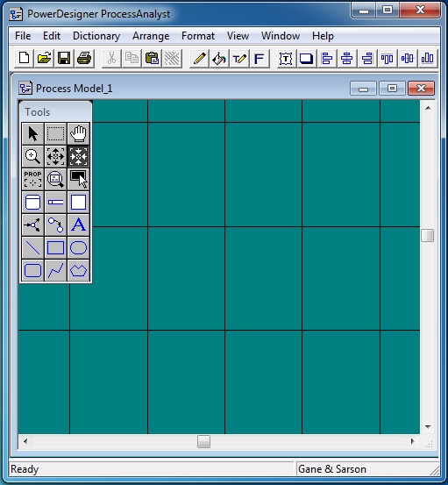Minimize the Process Model_1 child window
This screenshot has height=485, width=448.
coord(363,89)
